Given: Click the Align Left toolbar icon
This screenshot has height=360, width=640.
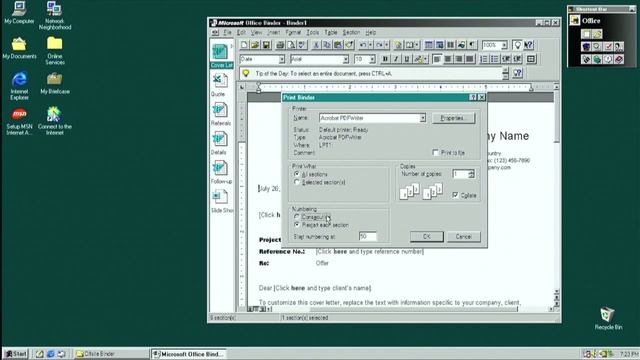Looking at the screenshot, I should (437, 59).
